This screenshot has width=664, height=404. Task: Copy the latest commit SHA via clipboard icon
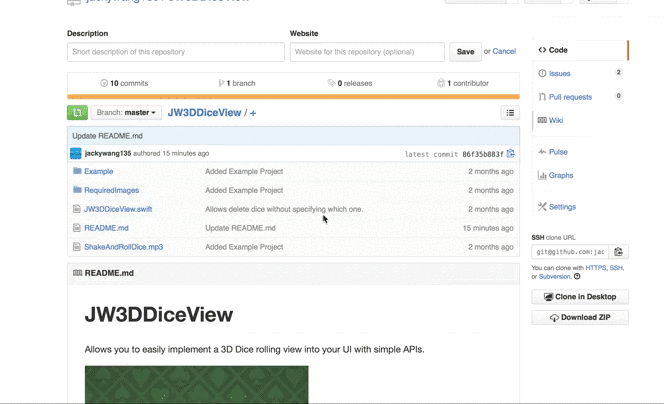click(x=511, y=153)
